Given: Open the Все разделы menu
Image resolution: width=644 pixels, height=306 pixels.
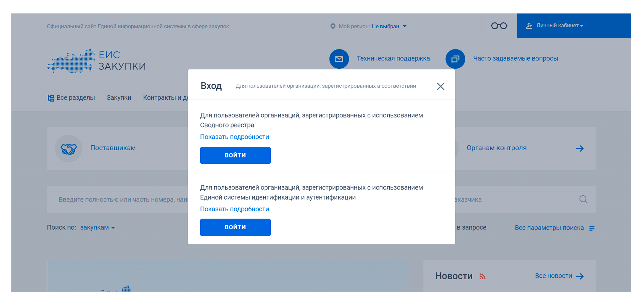Looking at the screenshot, I should point(76,98).
